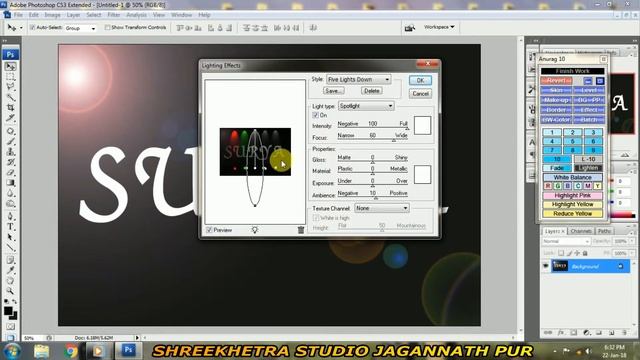Screen dimensions: 640x360
Task: Select the Clone Stamp tool
Action: point(11,152)
